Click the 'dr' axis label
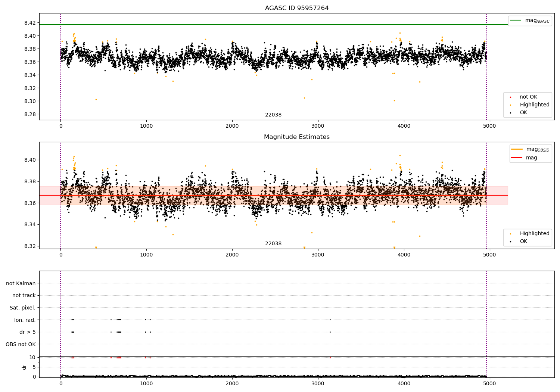 click(x=24, y=367)
